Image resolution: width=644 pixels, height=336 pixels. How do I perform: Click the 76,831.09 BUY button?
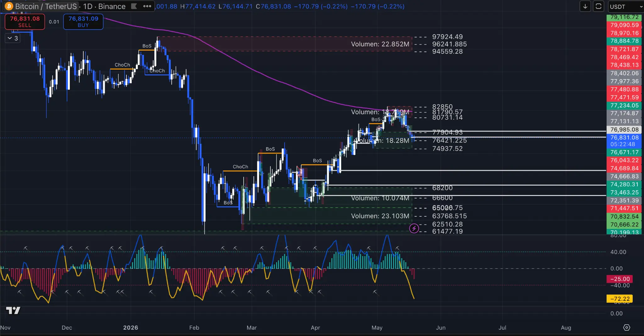click(83, 22)
